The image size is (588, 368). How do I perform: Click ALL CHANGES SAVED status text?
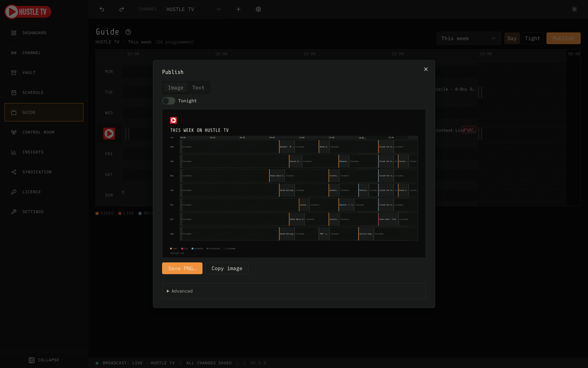pos(209,363)
